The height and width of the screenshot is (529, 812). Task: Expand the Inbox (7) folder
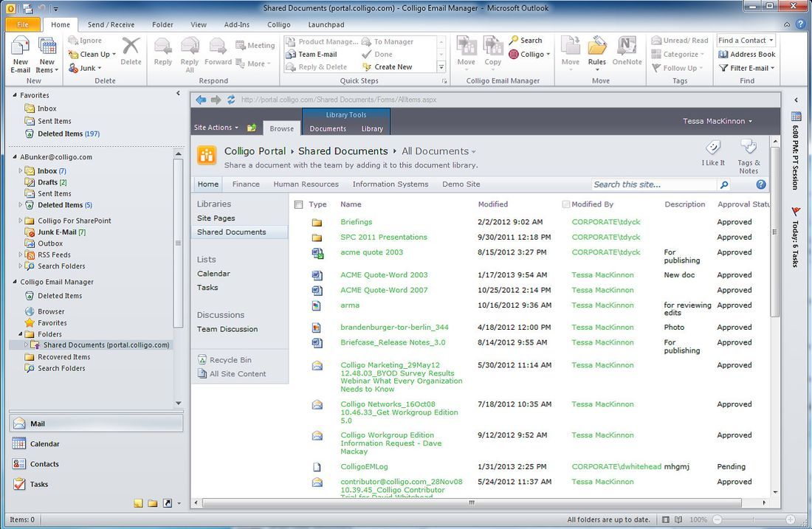pyautogui.click(x=20, y=170)
